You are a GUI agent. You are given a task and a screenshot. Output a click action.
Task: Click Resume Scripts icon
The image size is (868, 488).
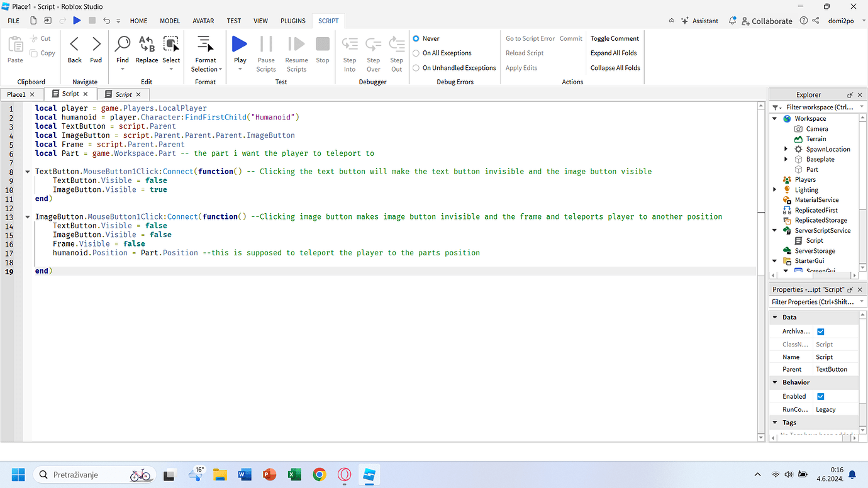pos(296,44)
